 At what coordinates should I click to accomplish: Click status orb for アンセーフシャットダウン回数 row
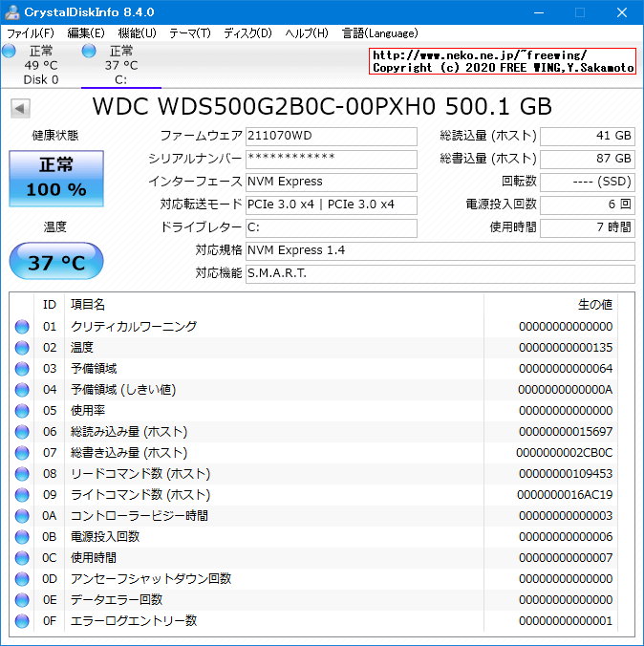22,579
